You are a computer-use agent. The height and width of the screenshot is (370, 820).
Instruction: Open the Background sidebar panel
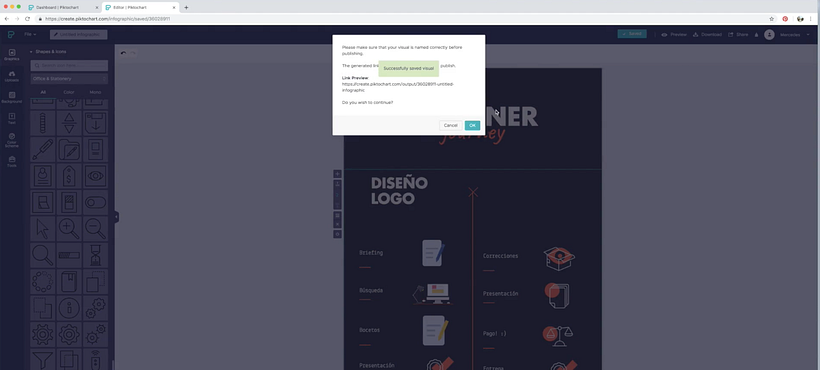point(12,98)
